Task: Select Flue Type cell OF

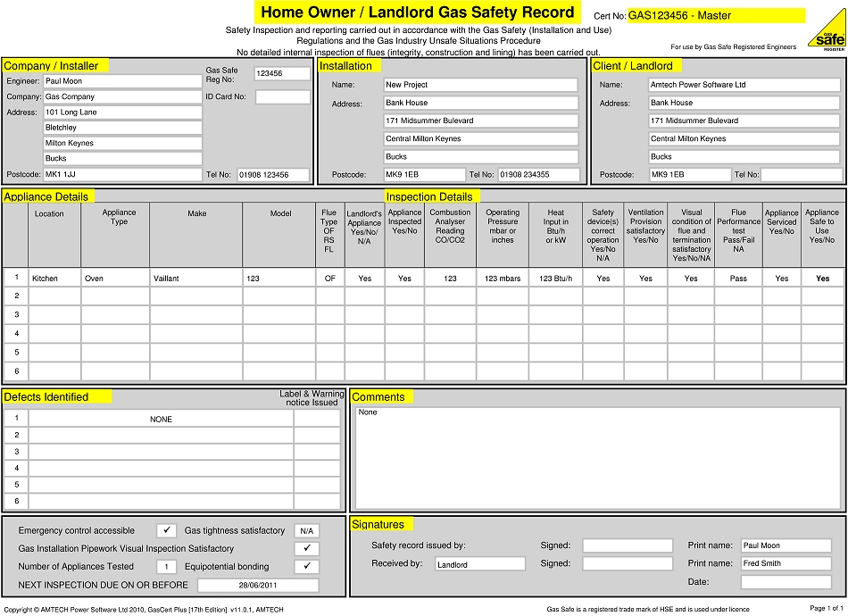Action: (330, 278)
